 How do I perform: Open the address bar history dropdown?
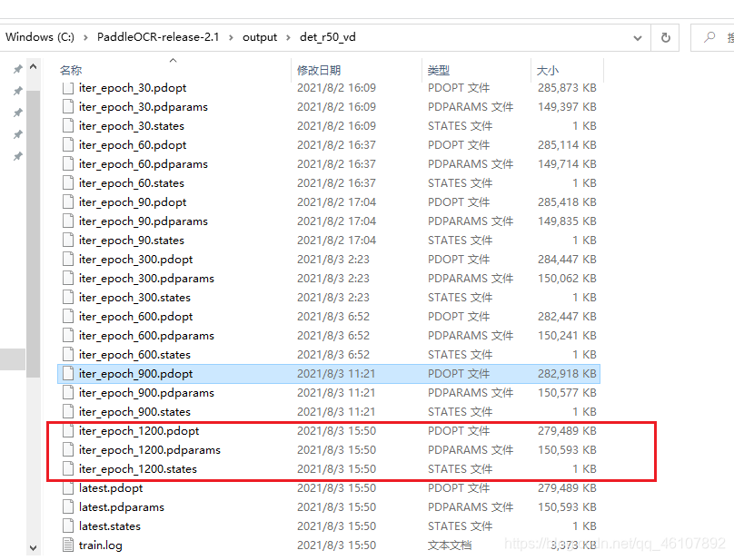coord(638,37)
